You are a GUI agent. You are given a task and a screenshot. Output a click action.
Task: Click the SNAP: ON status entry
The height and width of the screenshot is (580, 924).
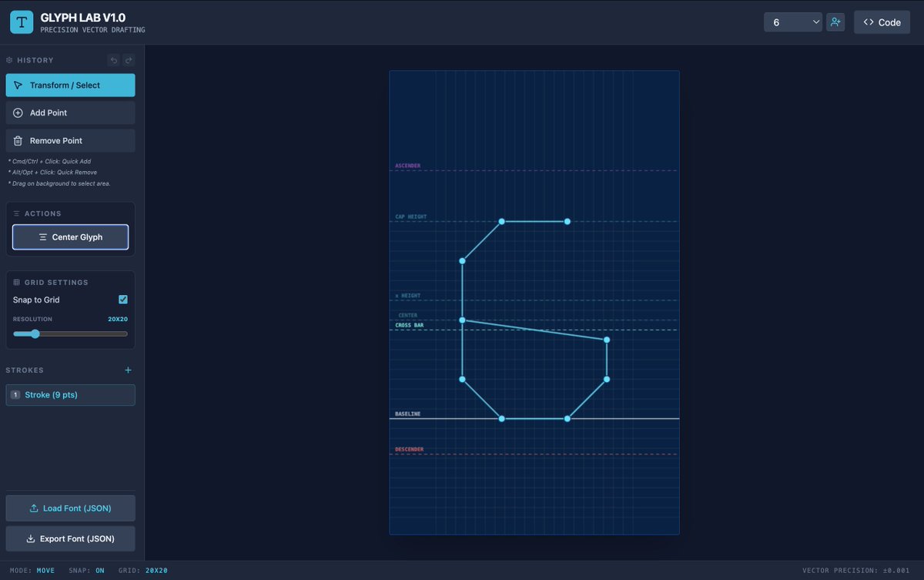[x=87, y=571]
